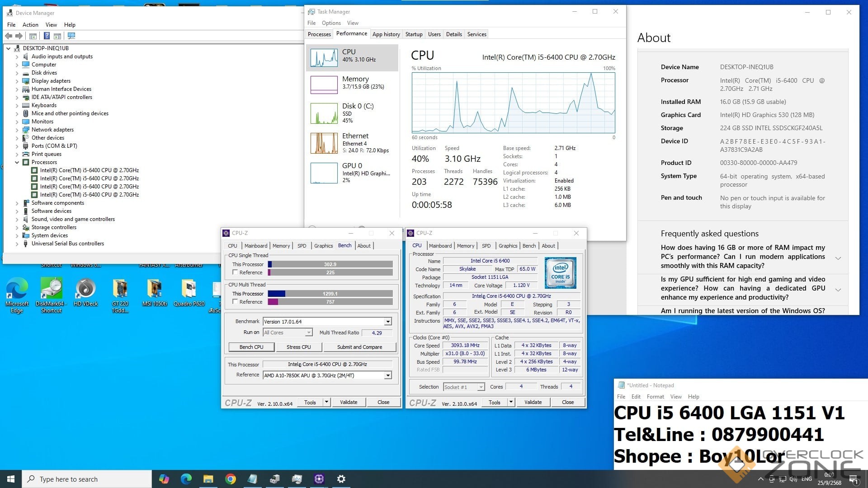Image resolution: width=868 pixels, height=488 pixels.
Task: Collapse the Processors tree node
Action: click(17, 162)
